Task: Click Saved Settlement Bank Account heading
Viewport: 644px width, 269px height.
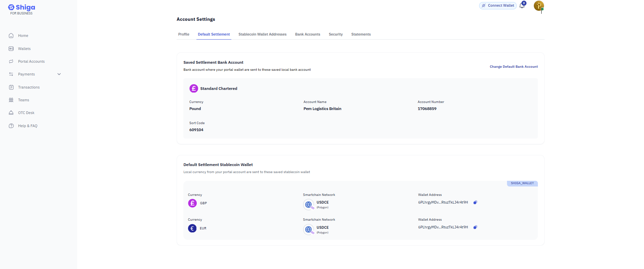Action: tap(213, 62)
